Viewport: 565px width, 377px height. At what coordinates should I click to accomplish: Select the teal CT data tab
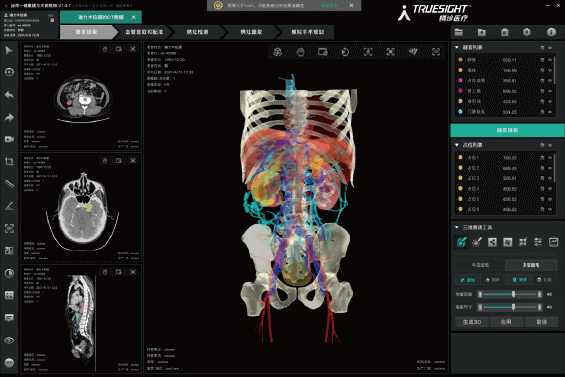click(x=101, y=17)
